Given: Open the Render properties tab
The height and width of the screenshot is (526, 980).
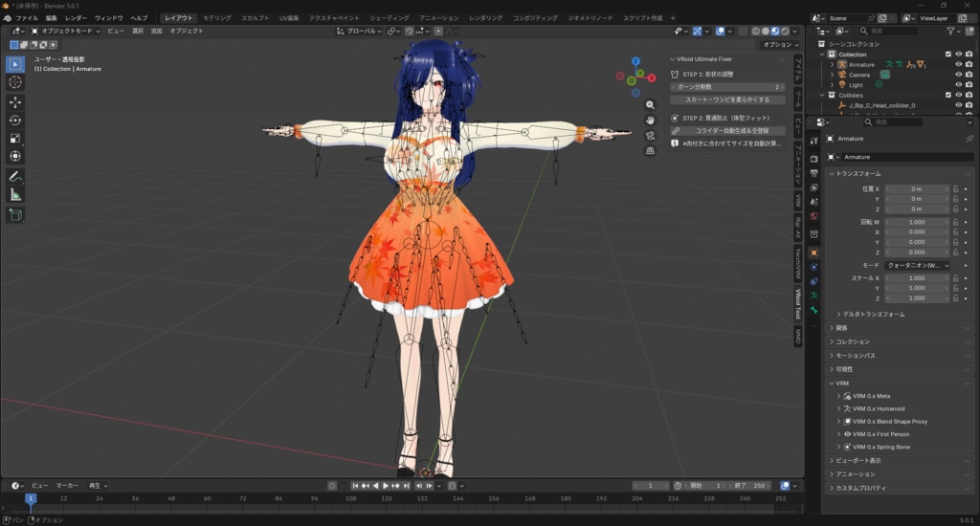Looking at the screenshot, I should [813, 159].
